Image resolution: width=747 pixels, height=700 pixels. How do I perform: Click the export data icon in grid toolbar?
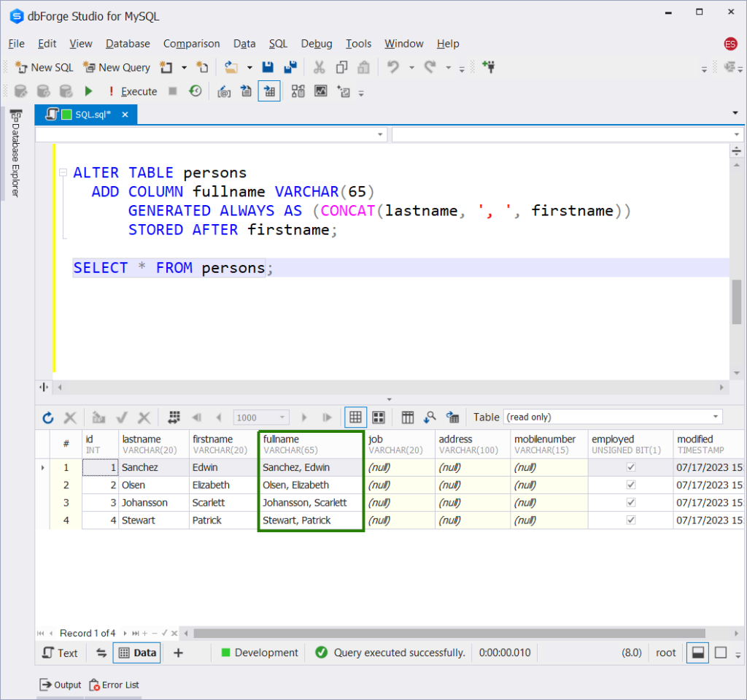point(452,418)
